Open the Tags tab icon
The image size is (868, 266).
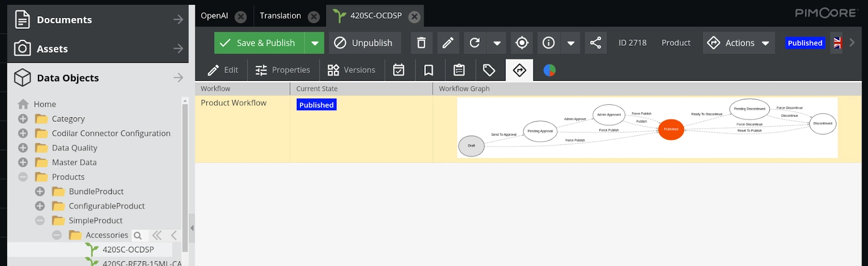(489, 70)
